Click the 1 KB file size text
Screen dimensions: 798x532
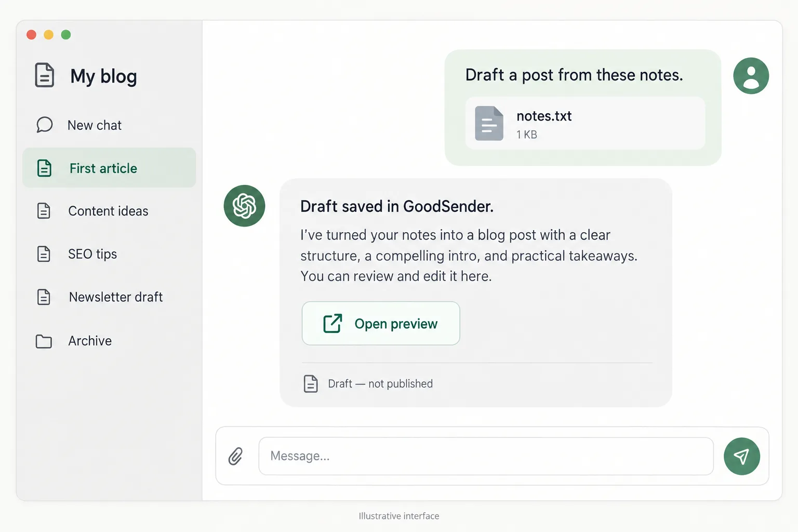pyautogui.click(x=527, y=135)
